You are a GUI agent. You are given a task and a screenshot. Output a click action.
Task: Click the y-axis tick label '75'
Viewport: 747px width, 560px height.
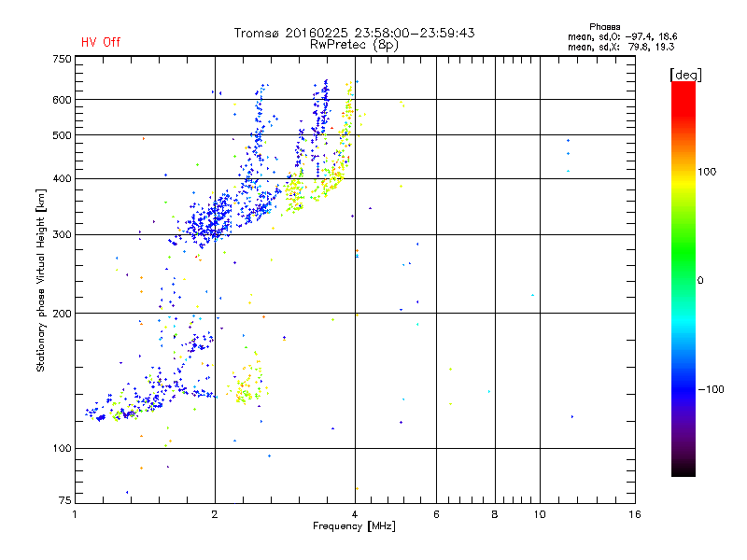[65, 500]
